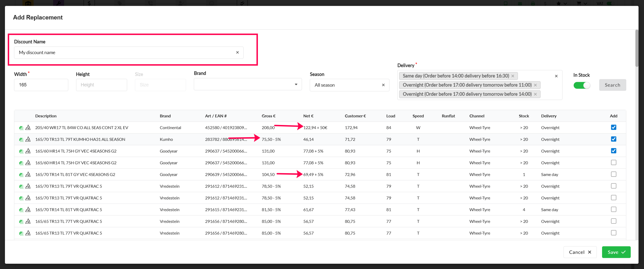Open the Season dropdown
The width and height of the screenshot is (644, 269).
pos(346,85)
